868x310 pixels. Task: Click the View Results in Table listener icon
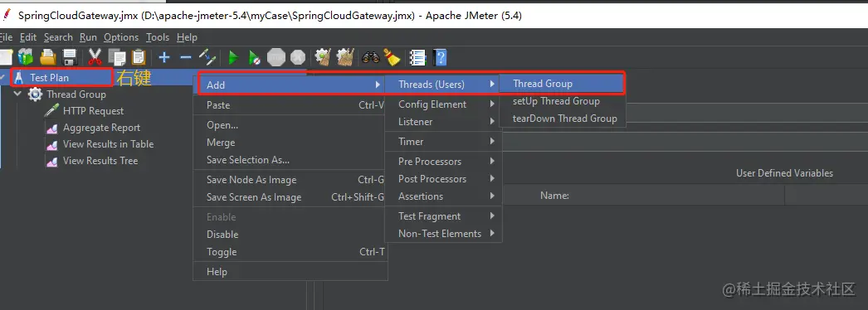pyautogui.click(x=52, y=145)
